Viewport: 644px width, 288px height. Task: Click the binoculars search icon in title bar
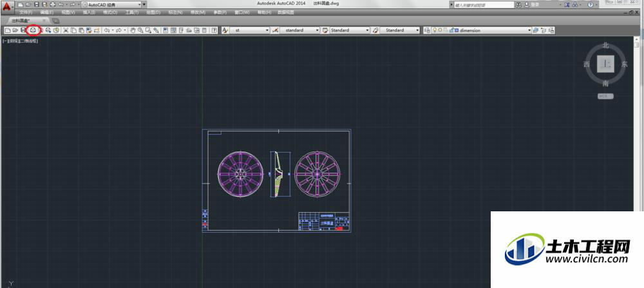(518, 5)
